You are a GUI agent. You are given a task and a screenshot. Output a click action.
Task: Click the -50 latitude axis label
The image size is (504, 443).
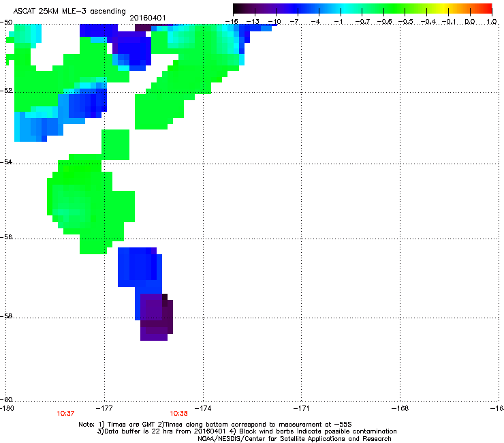click(x=6, y=22)
